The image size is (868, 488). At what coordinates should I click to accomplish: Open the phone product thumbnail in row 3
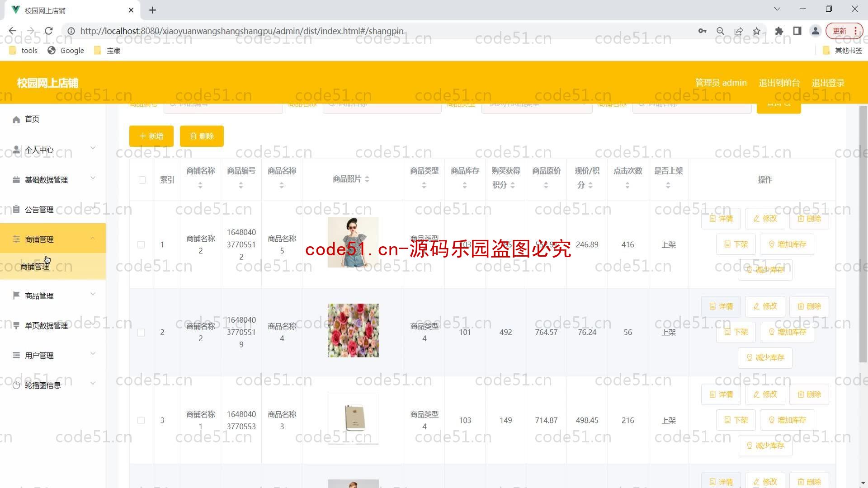point(353,418)
